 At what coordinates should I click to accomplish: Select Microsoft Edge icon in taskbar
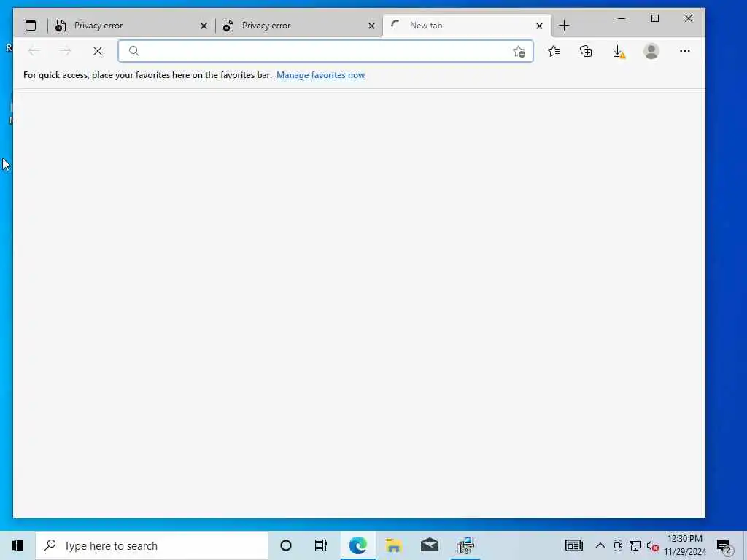tap(357, 545)
